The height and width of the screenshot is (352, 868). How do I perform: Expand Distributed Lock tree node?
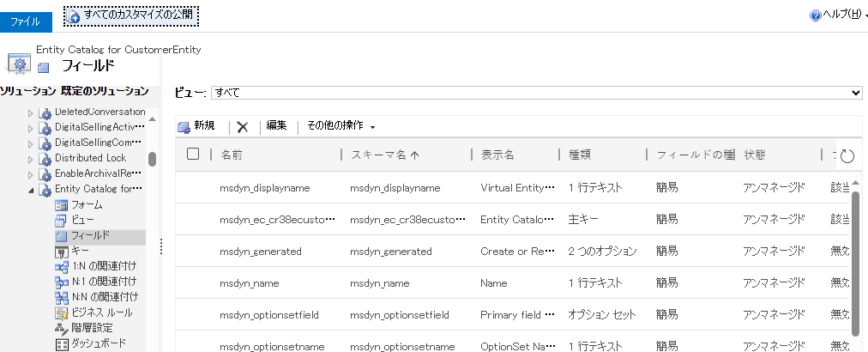[30, 159]
